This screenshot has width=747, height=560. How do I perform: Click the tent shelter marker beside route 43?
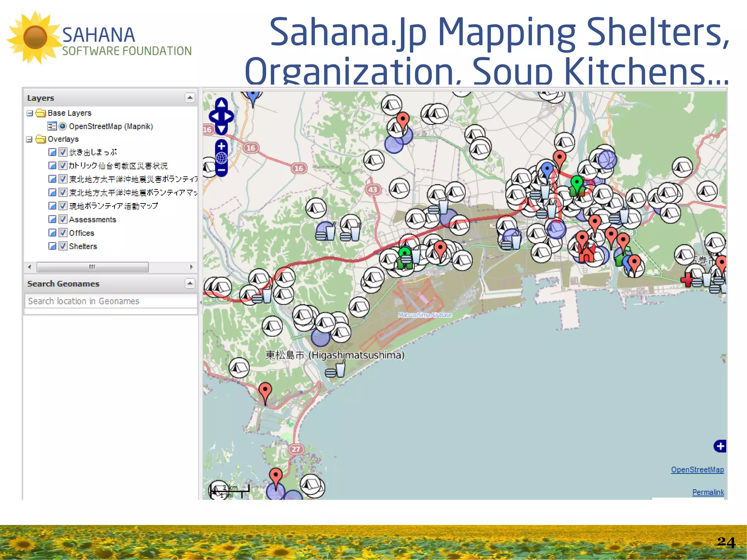[399, 189]
